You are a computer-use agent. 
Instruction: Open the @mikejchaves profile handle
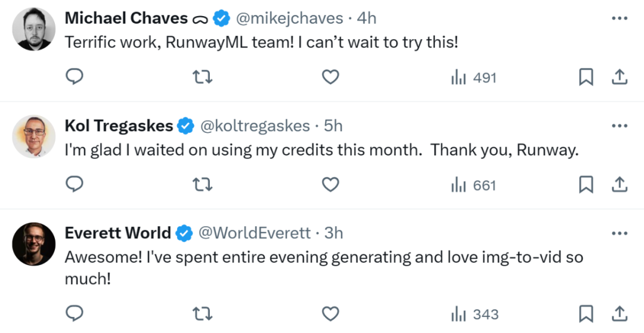tap(290, 18)
